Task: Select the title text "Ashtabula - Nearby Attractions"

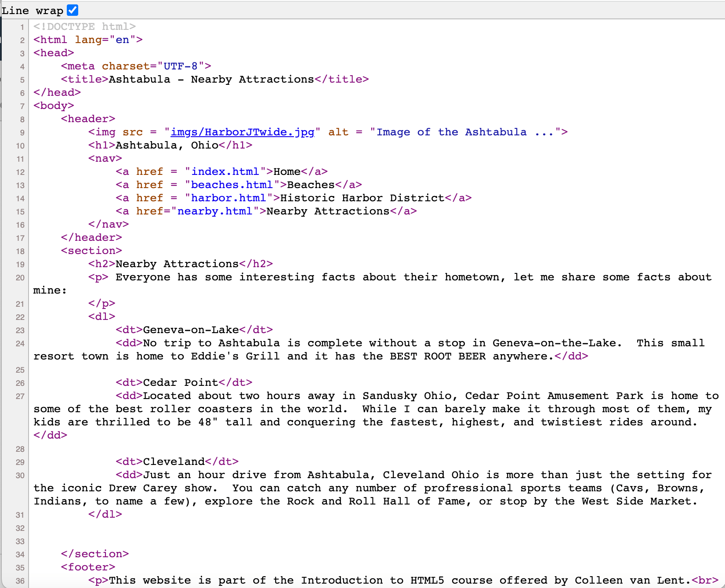Action: pyautogui.click(x=211, y=79)
